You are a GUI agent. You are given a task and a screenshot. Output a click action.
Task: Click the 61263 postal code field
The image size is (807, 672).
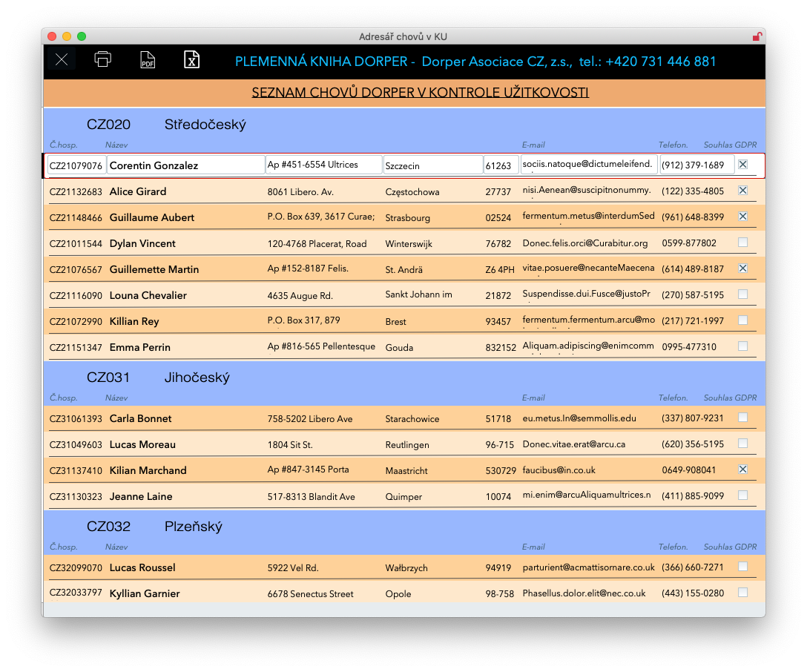[501, 165]
